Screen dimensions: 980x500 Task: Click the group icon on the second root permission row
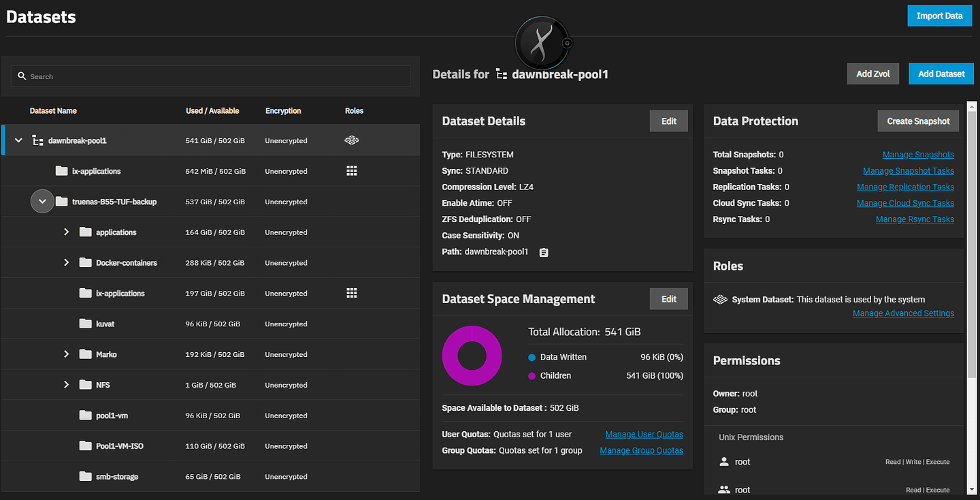(725, 488)
